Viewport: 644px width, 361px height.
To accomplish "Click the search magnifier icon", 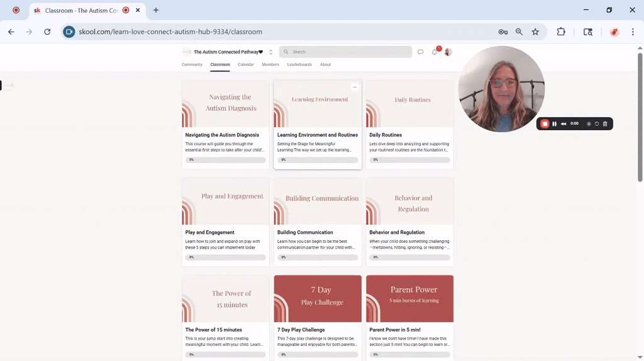I will 286,52.
